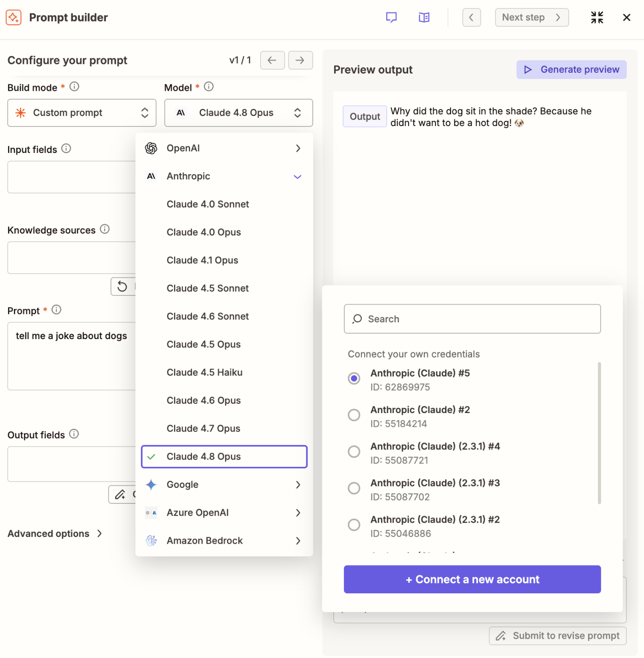Click the Output fields box
Screen dimensions: 644x658
(72, 464)
